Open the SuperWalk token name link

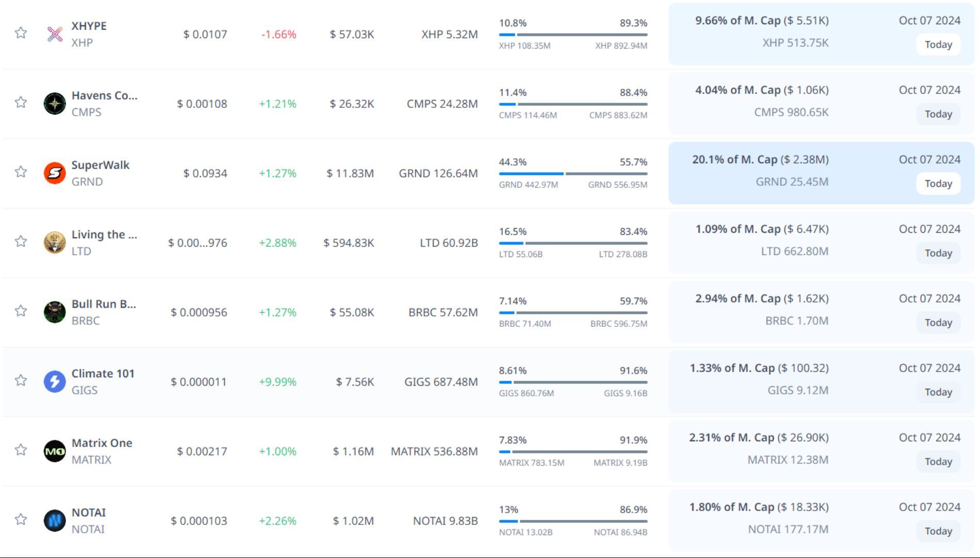click(100, 165)
